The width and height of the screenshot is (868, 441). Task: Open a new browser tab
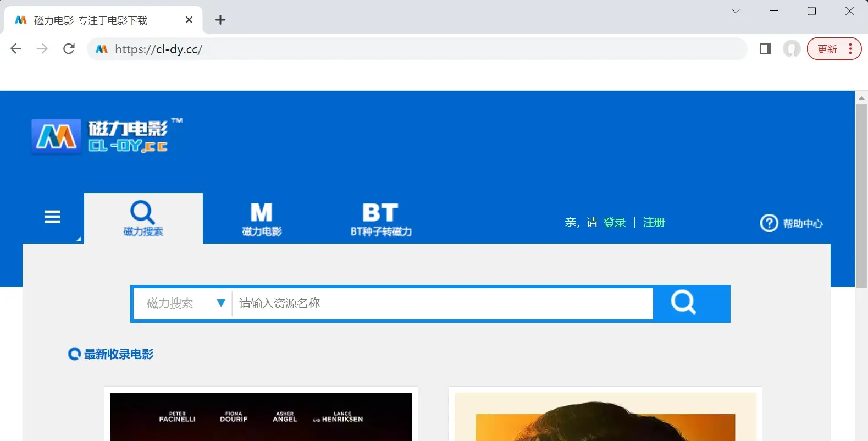tap(220, 20)
